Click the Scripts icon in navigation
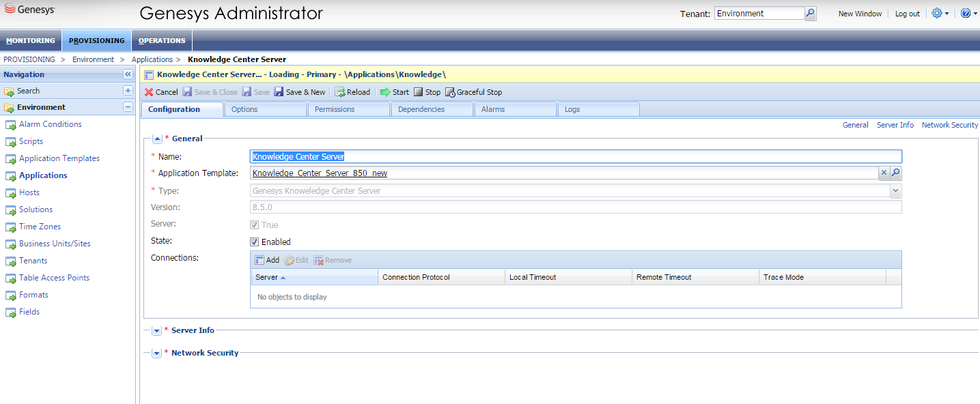The width and height of the screenshot is (980, 404). [11, 142]
